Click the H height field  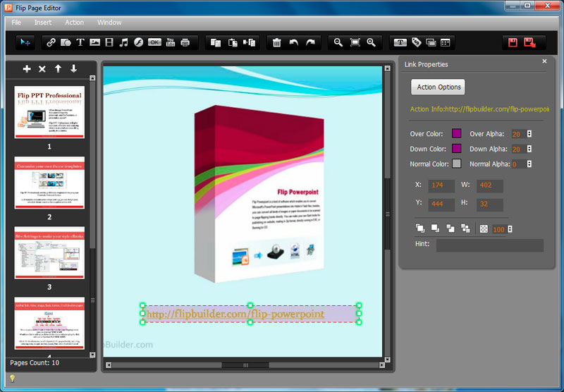click(490, 204)
